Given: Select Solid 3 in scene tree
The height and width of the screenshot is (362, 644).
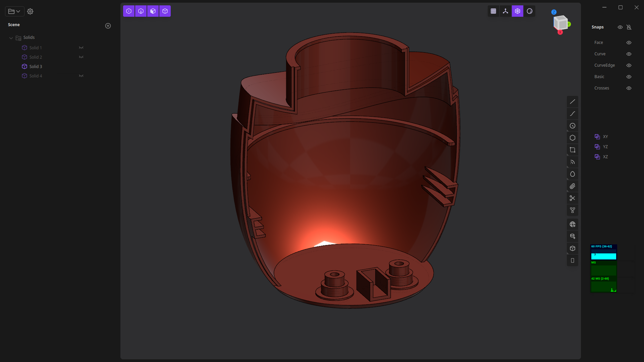Looking at the screenshot, I should [36, 66].
